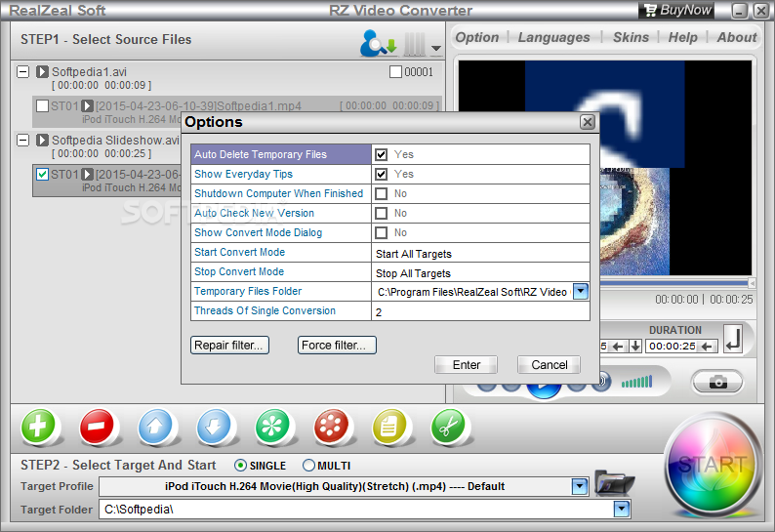This screenshot has height=532, width=775.
Task: Open the Target Profile dropdown
Action: 579,486
